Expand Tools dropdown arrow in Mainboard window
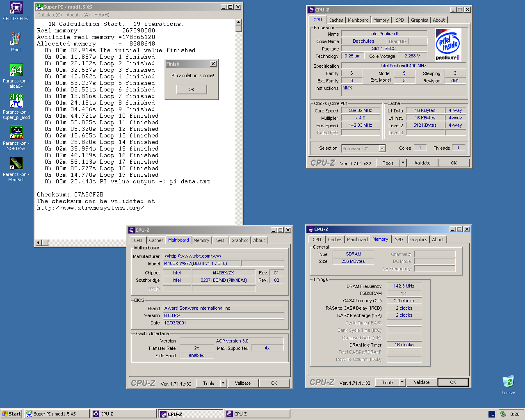Screen dimensions: 525x420 (x=223, y=383)
